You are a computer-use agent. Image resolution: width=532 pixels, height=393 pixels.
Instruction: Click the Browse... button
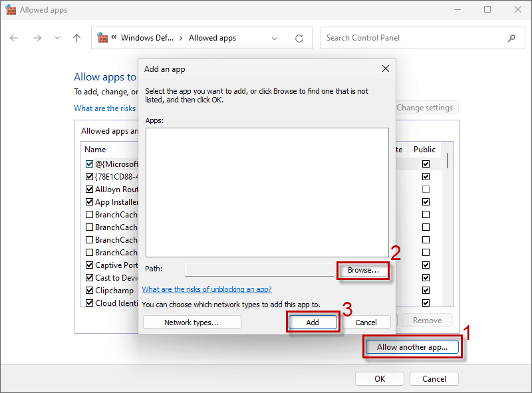pos(363,270)
